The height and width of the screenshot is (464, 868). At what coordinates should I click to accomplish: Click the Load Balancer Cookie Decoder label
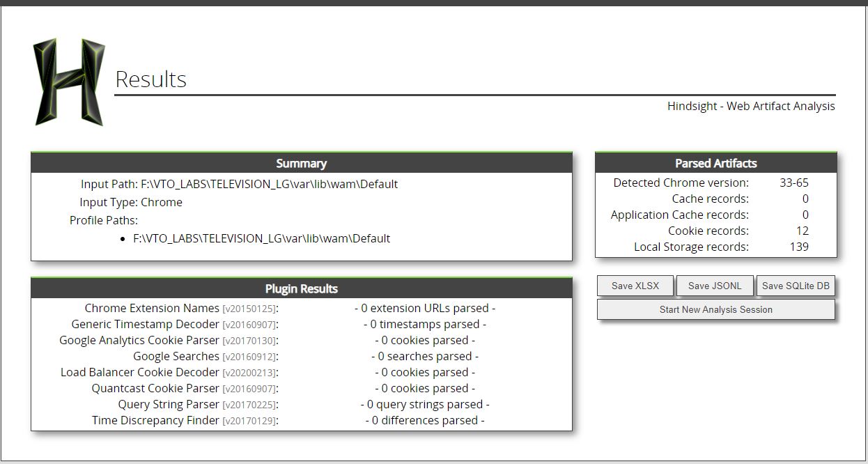(140, 372)
